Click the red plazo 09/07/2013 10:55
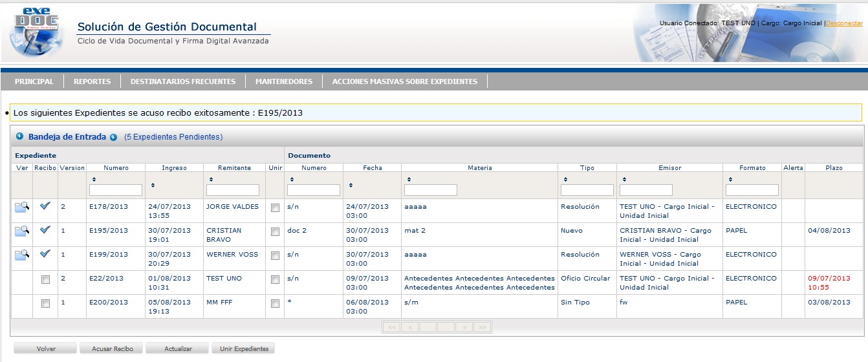 coord(829,282)
